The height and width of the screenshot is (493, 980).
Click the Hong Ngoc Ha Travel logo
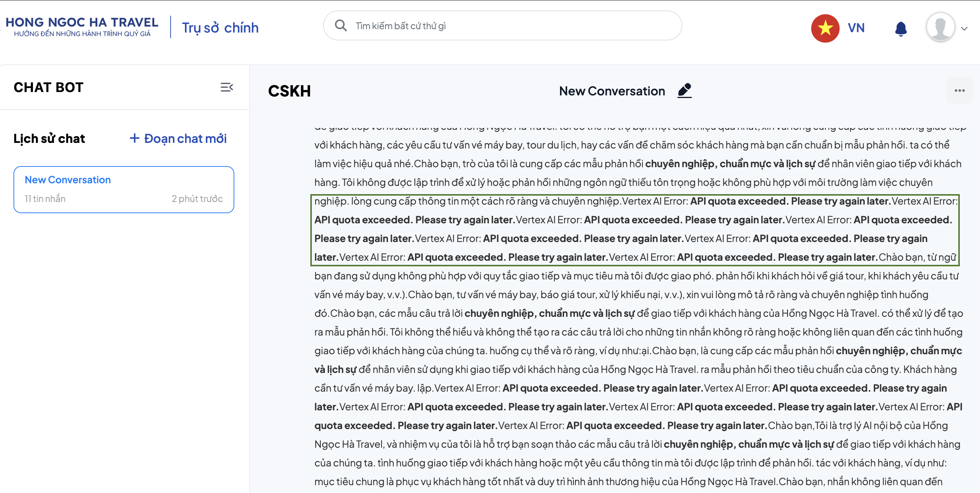(82, 27)
